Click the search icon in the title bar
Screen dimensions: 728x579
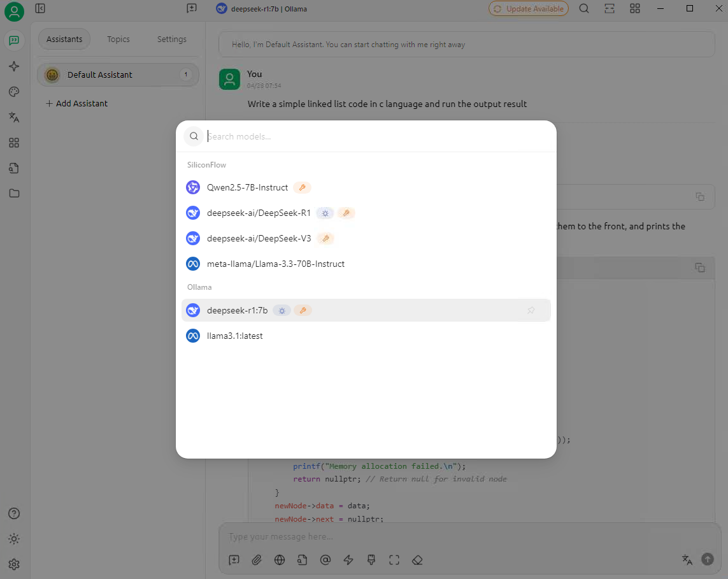[584, 8]
